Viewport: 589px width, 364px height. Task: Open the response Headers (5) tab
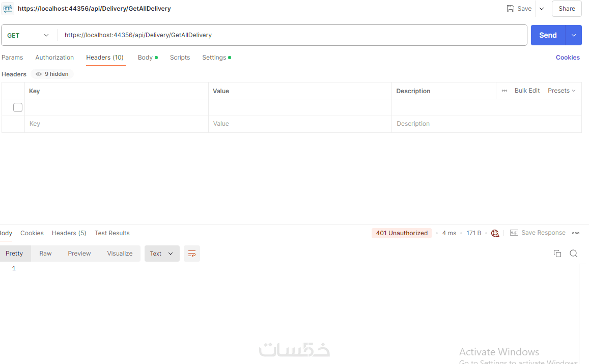69,233
